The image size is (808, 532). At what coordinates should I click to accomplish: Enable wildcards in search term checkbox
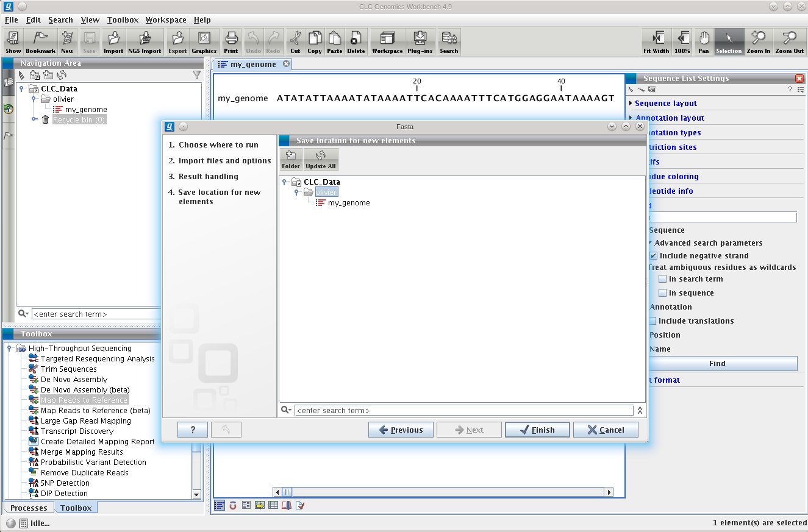tap(662, 279)
